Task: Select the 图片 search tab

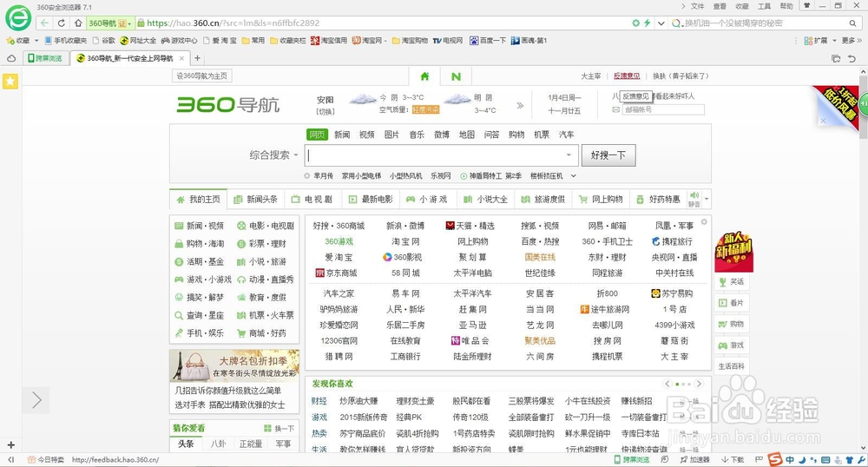Action: point(392,135)
